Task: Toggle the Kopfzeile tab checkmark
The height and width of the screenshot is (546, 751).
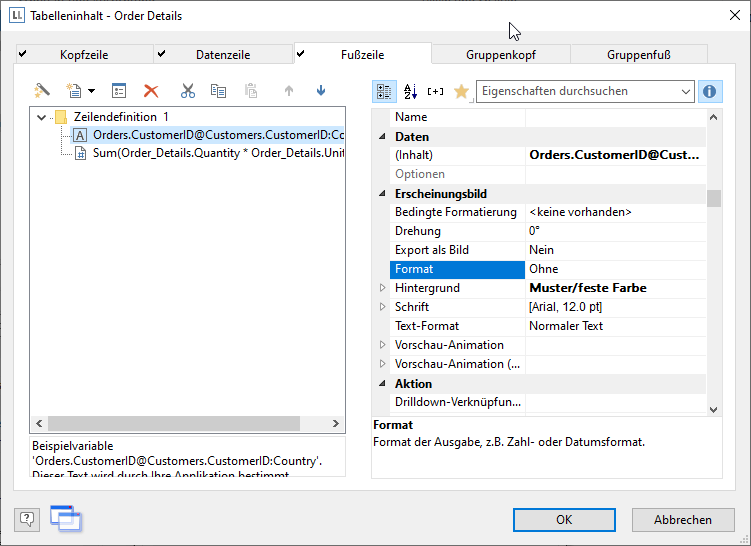Action: pos(23,54)
